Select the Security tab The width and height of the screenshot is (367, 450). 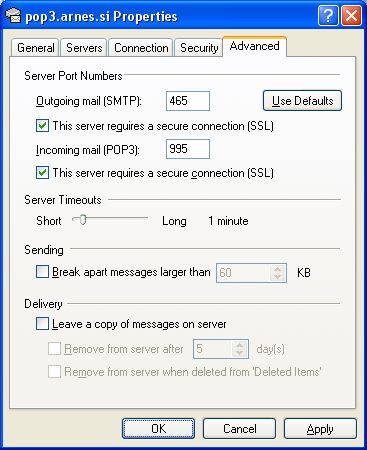pos(199,48)
